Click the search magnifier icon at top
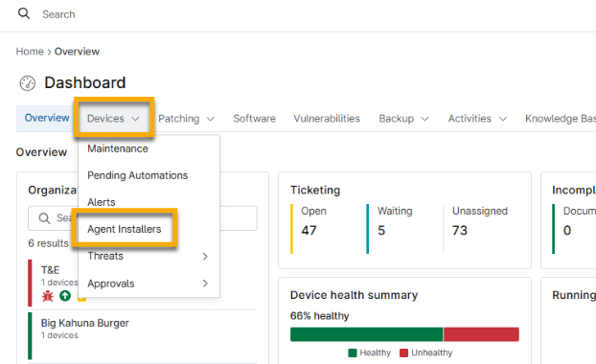 pos(24,13)
